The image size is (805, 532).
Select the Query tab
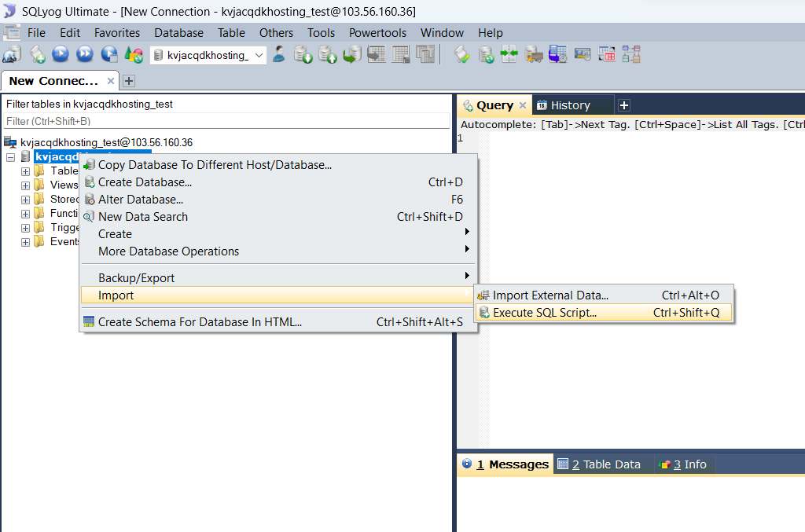[494, 105]
